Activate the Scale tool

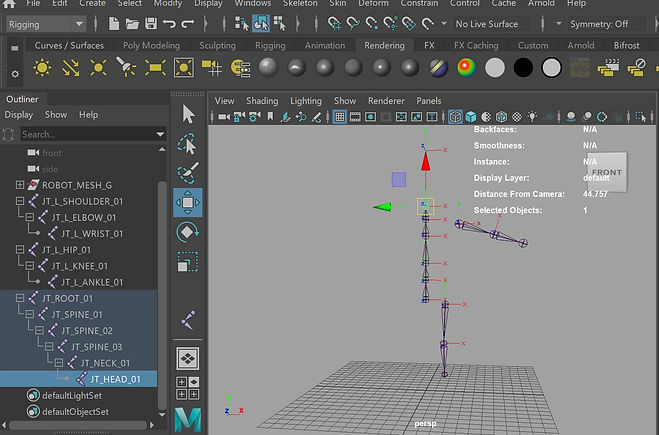[187, 261]
